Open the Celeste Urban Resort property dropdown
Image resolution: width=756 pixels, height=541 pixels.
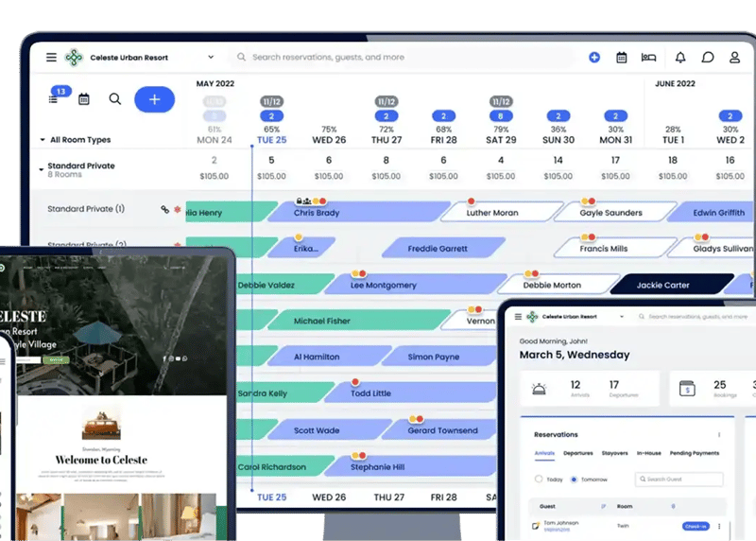coord(210,58)
